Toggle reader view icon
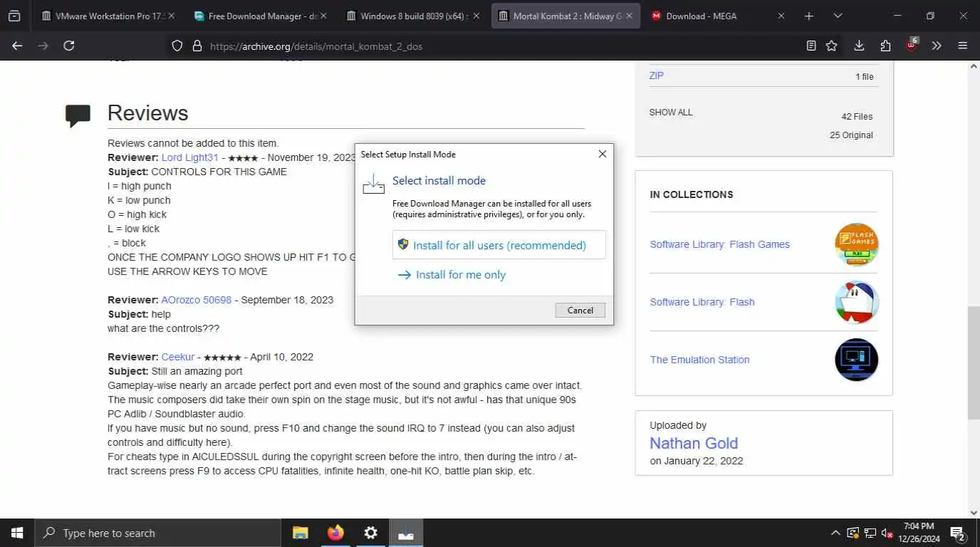Screen dimensions: 980x547 [x=811, y=46]
